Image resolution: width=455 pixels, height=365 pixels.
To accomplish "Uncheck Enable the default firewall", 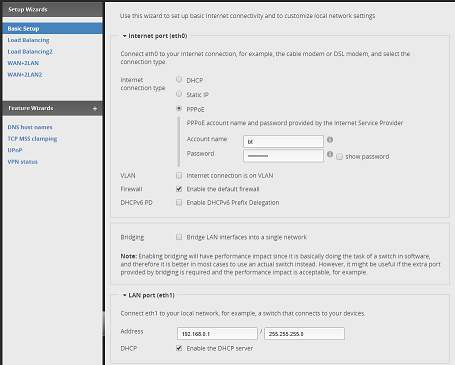I will click(179, 189).
